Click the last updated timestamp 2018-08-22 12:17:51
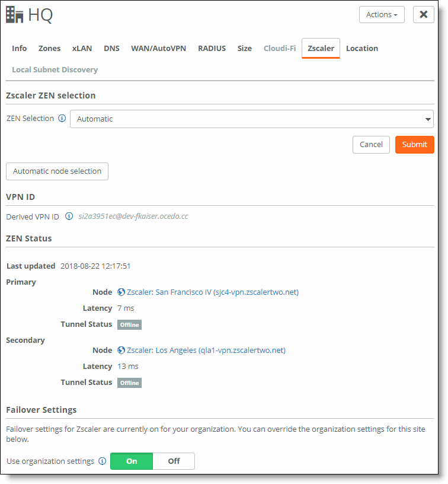Screen dimensions: 448x484 click(95, 266)
